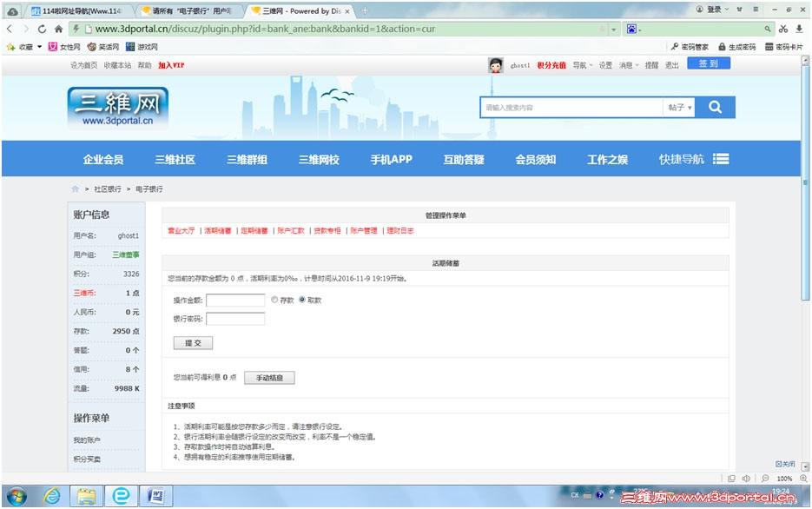This screenshot has width=812, height=509.
Task: Open the 帖子 search type dropdown
Action: pyautogui.click(x=679, y=107)
